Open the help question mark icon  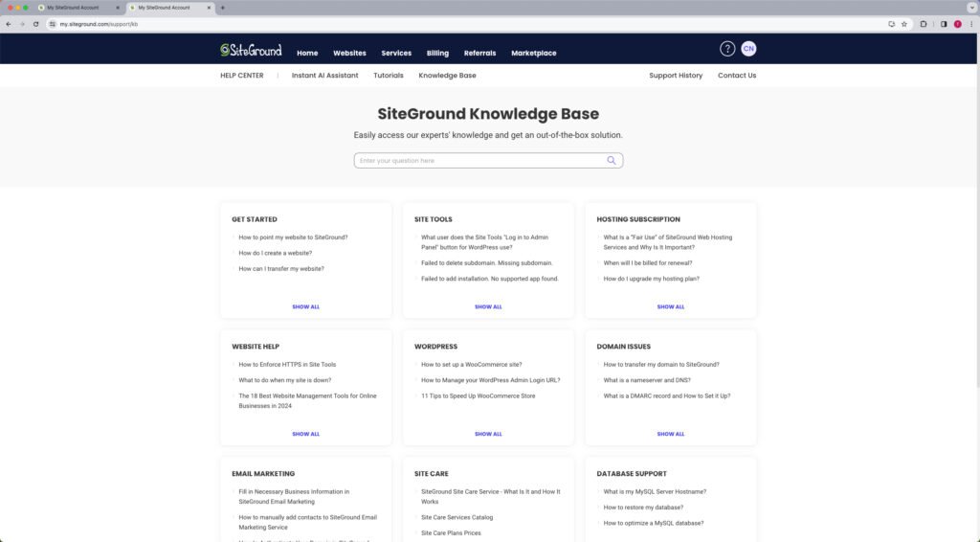[x=727, y=49]
